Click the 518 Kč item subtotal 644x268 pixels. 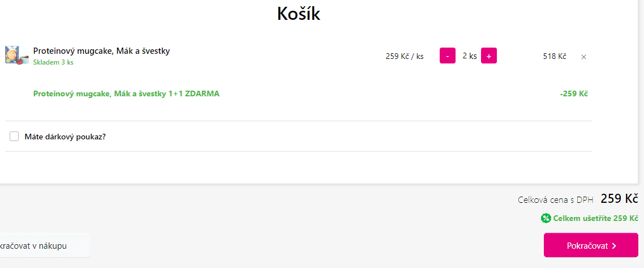(555, 56)
